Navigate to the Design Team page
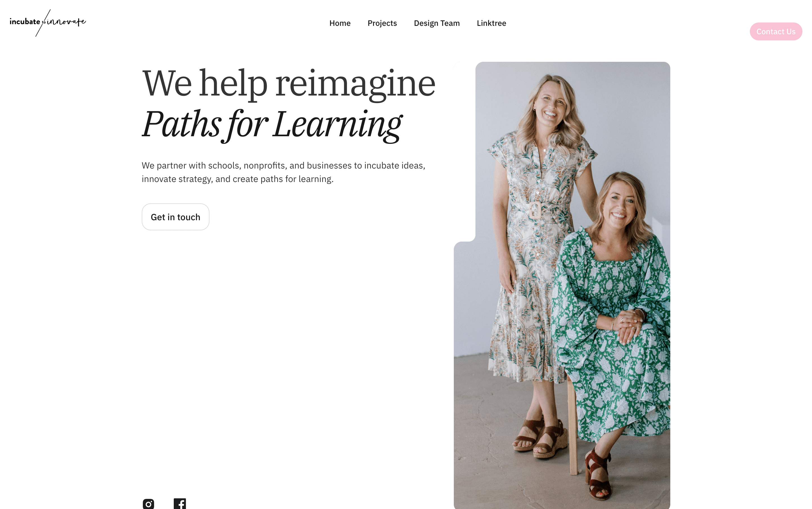The image size is (812, 509). (x=437, y=23)
